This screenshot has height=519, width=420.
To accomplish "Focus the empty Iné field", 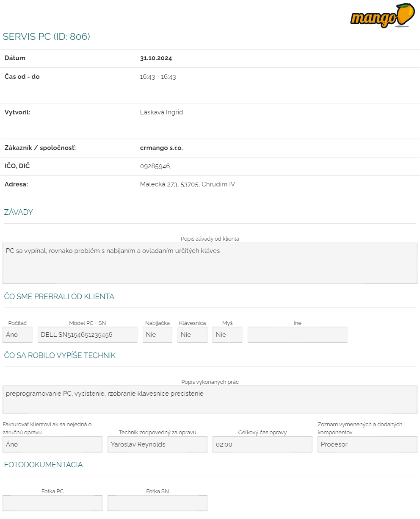I will (x=297, y=335).
